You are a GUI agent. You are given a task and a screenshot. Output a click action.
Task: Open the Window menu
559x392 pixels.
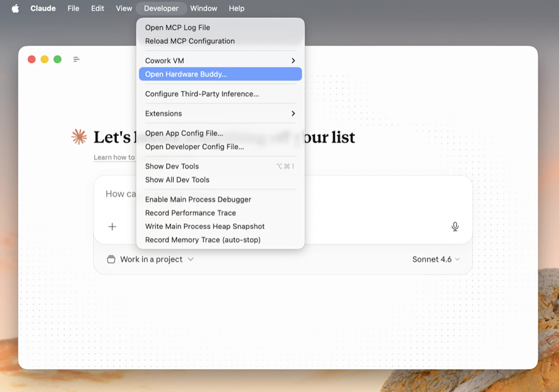pos(203,8)
